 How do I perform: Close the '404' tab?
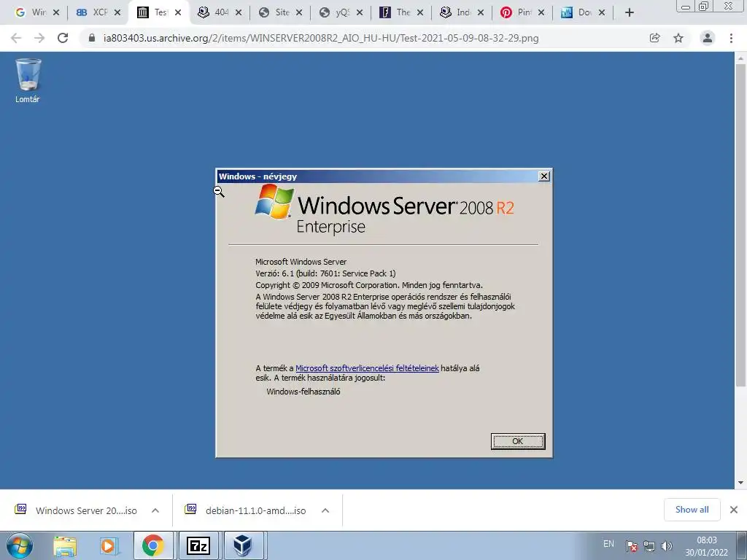point(239,13)
